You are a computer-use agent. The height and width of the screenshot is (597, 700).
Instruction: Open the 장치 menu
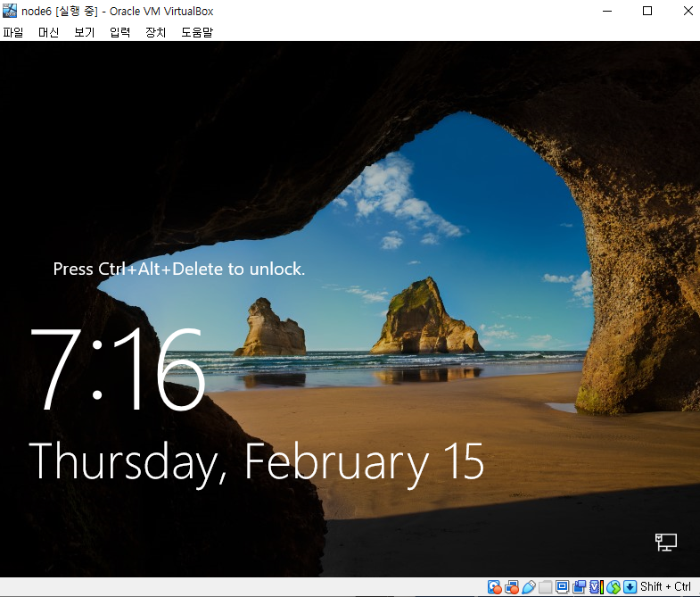point(156,32)
